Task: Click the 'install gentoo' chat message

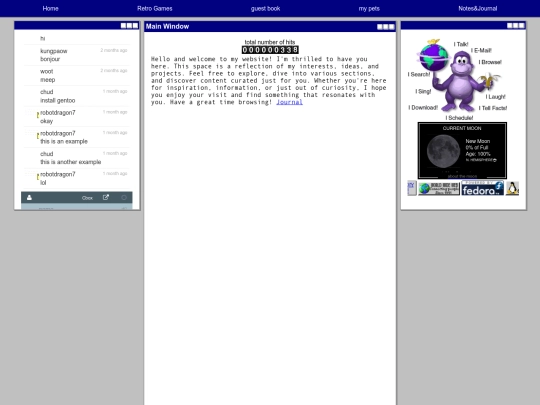Action: pos(58,101)
